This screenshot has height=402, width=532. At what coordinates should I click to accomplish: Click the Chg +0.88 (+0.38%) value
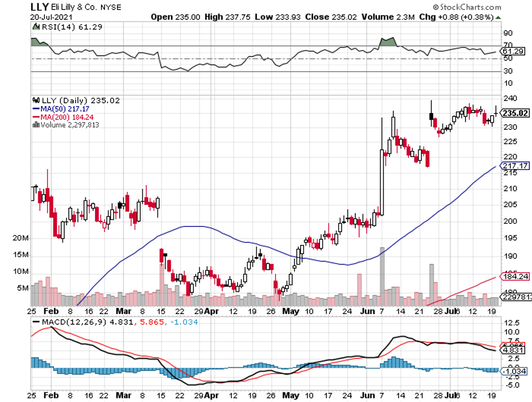point(456,17)
